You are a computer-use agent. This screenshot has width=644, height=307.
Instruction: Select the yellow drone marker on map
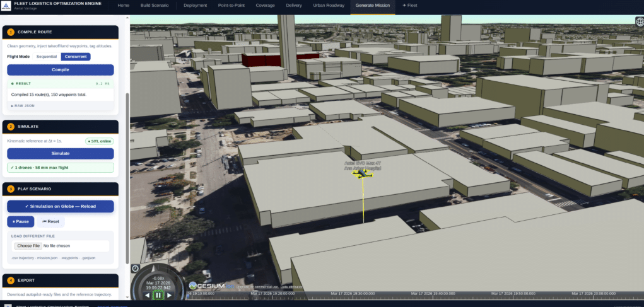(x=363, y=174)
